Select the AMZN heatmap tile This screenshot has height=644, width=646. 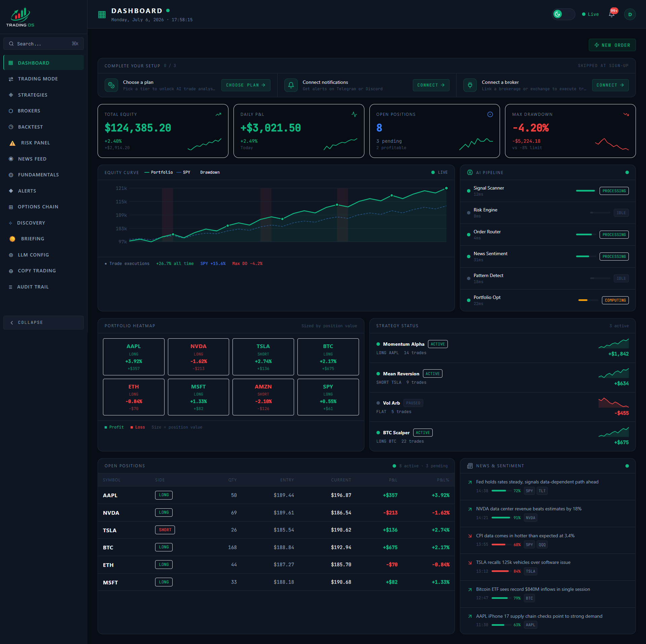pos(263,397)
